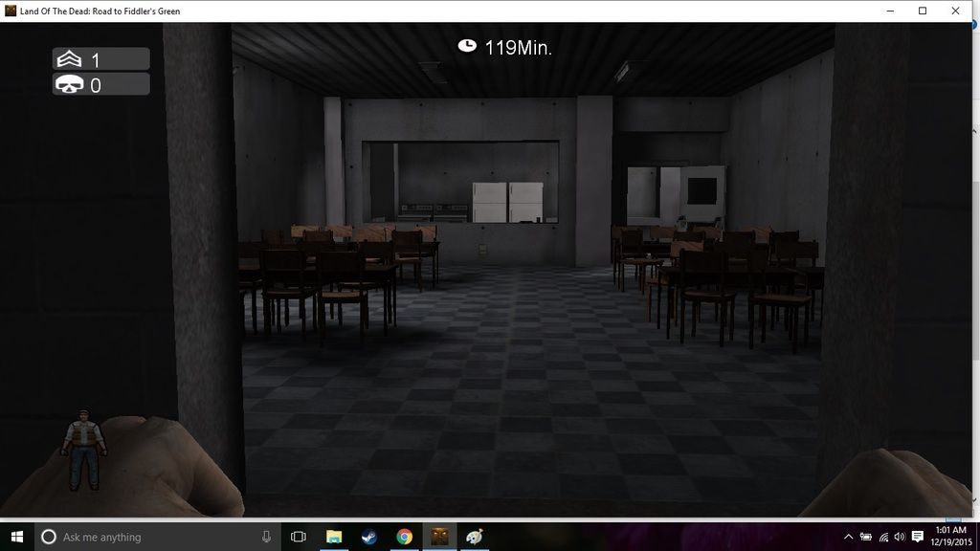Open Google Chrome from the taskbar
Image resolution: width=980 pixels, height=551 pixels.
tap(405, 537)
